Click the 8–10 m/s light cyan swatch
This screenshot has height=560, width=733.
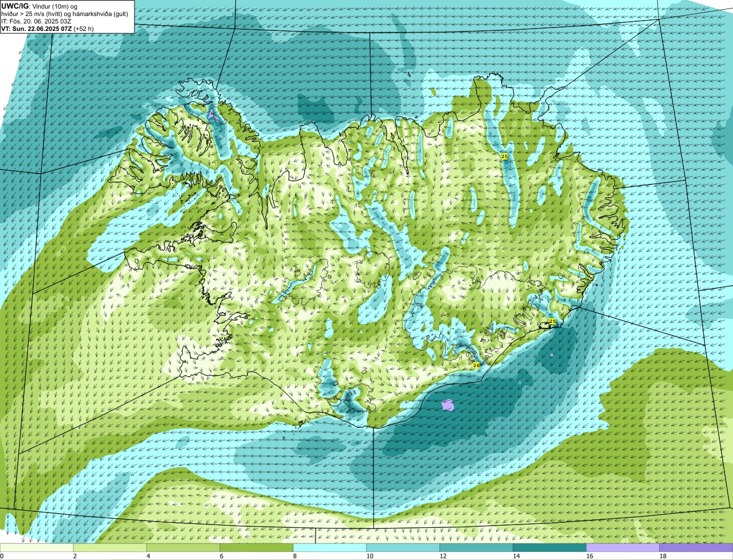point(330,547)
